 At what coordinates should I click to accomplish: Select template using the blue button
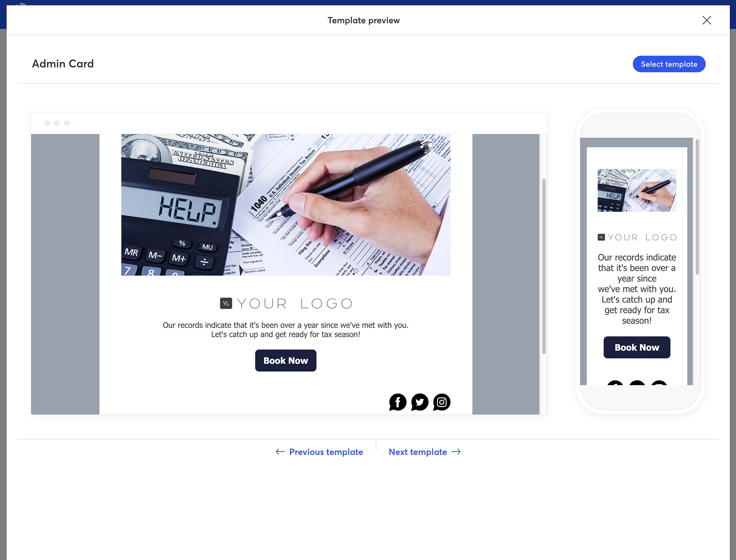669,64
